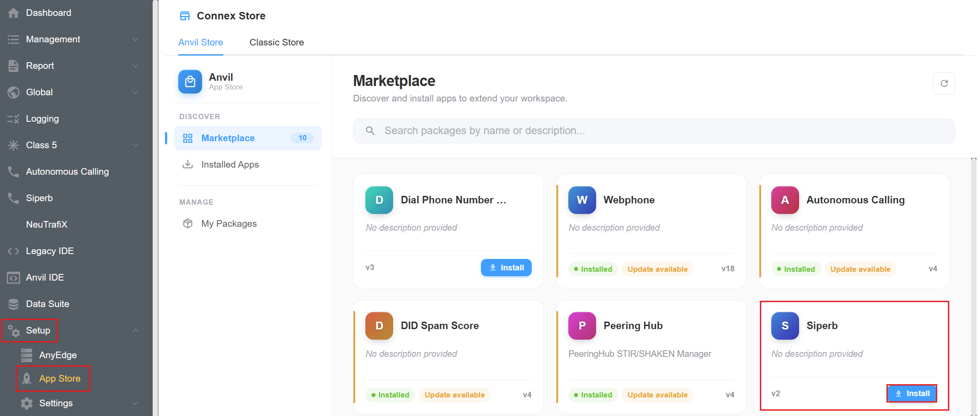Click the Installed badge on Webphone card
Viewport: 980px width, 416px height.
click(593, 269)
